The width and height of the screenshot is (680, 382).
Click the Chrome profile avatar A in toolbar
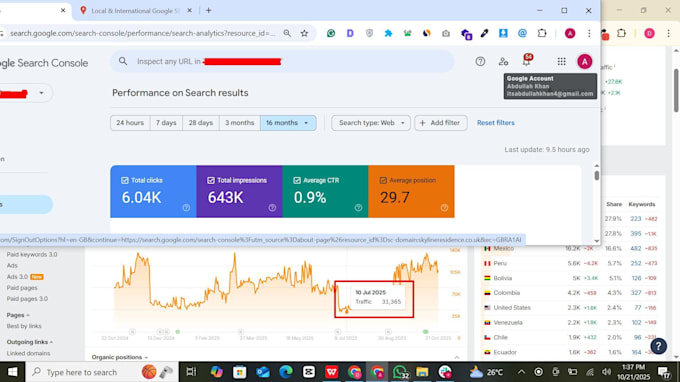pos(570,33)
